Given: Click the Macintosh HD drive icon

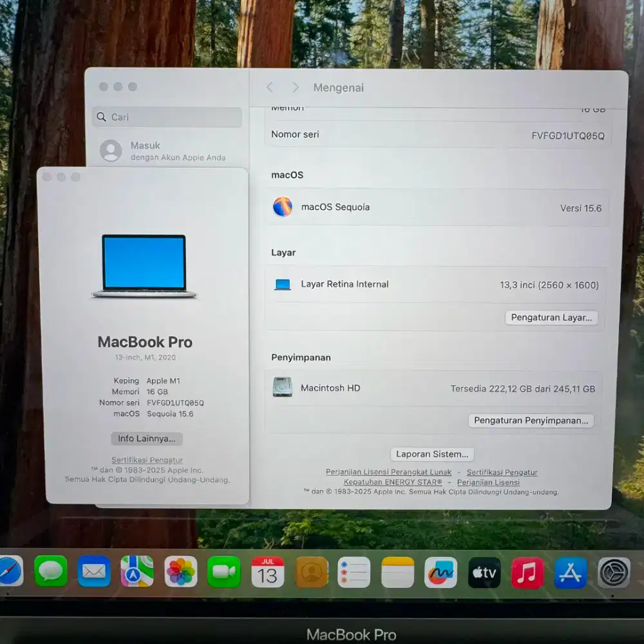Looking at the screenshot, I should [283, 387].
